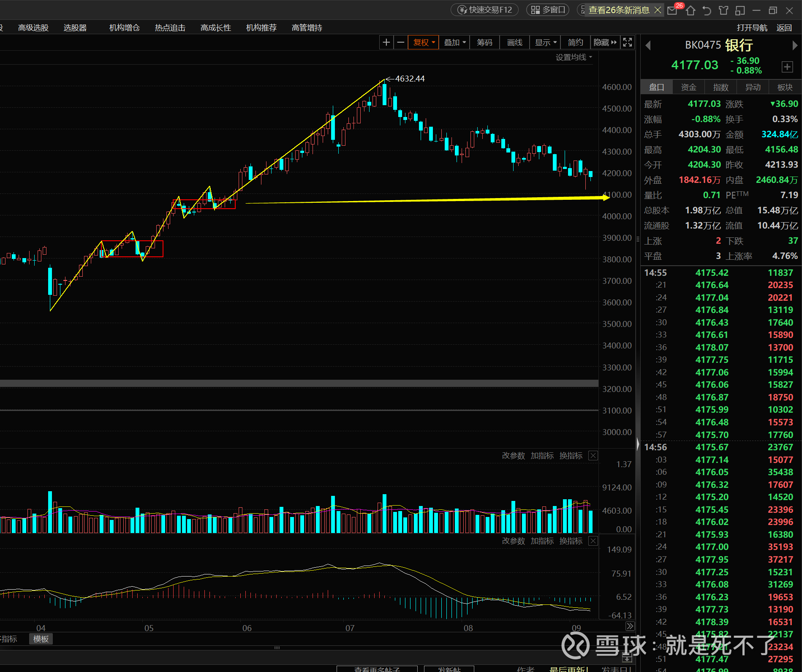Click the 4632.44 peak price label
Viewport: 802px width, 672px height.
pyautogui.click(x=410, y=79)
